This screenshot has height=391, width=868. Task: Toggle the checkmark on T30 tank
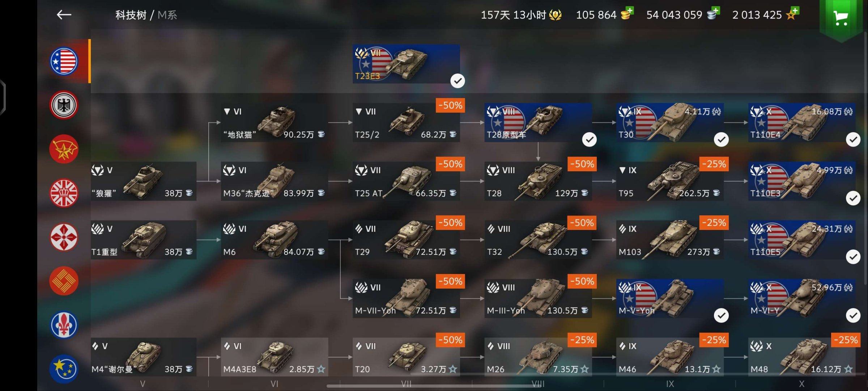click(x=721, y=139)
